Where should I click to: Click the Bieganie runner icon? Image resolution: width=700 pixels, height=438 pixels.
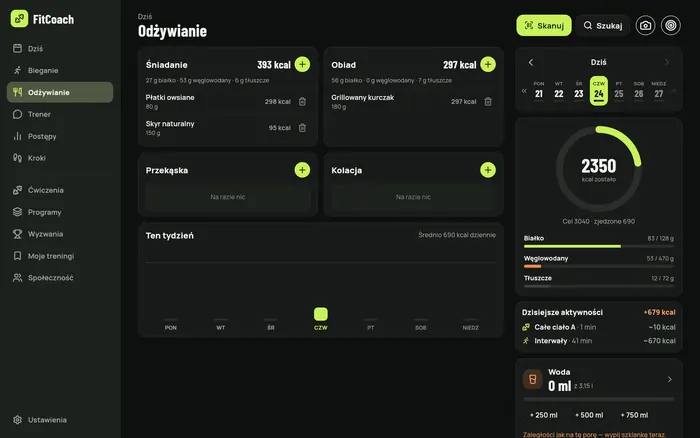(x=17, y=70)
